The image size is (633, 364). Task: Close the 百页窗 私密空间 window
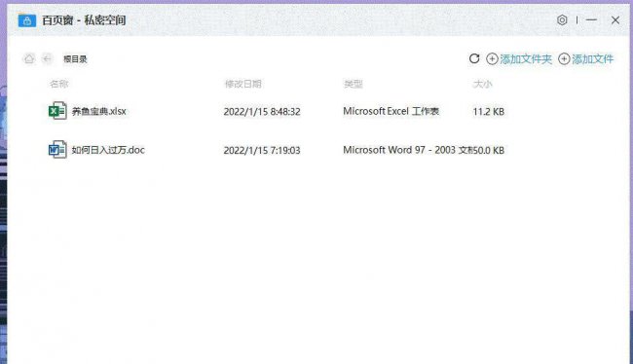point(615,19)
